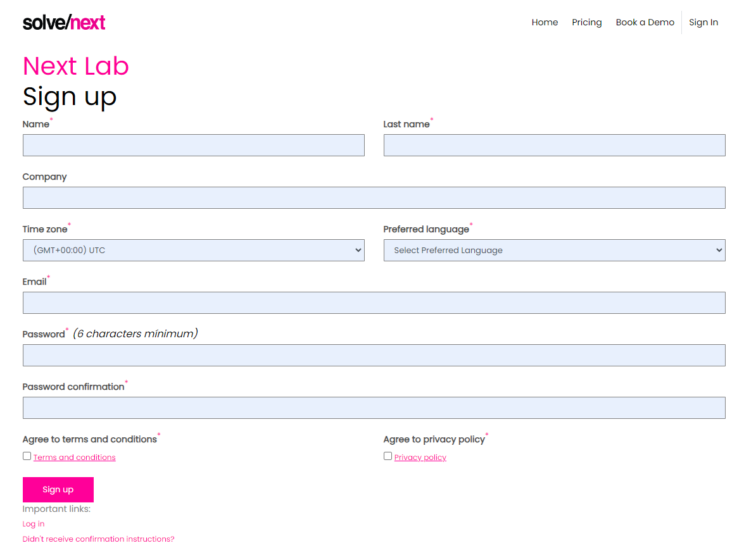Open the confirmation instructions resend link
The image size is (744, 560).
pyautogui.click(x=98, y=538)
